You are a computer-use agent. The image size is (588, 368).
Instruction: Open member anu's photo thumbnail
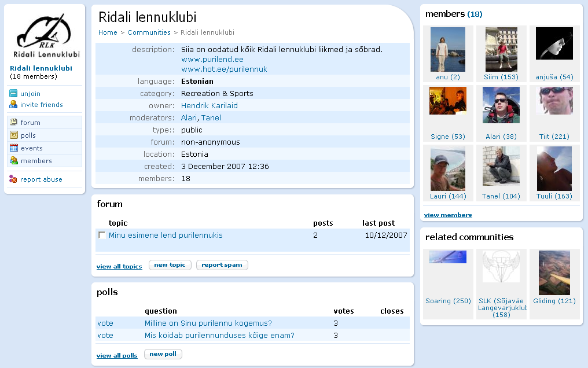coord(448,49)
